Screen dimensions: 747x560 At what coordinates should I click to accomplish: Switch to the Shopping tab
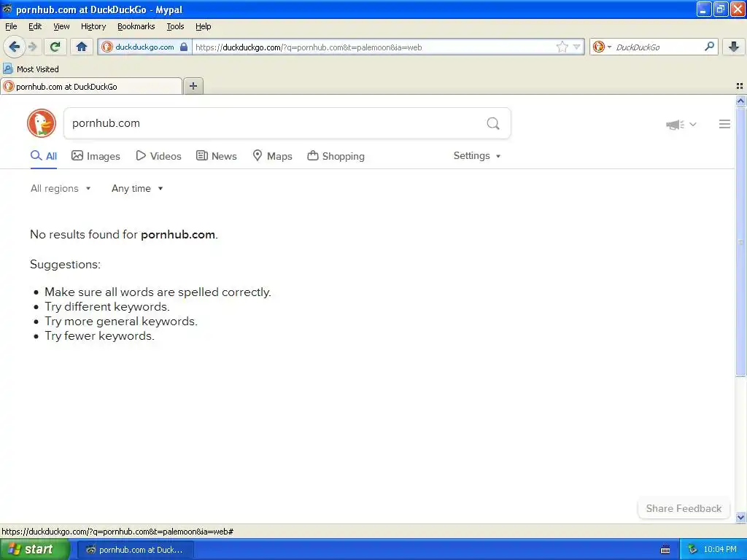point(336,156)
